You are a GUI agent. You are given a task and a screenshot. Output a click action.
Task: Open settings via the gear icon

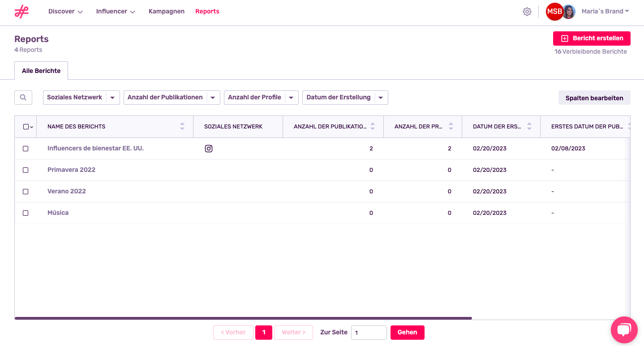coord(527,12)
